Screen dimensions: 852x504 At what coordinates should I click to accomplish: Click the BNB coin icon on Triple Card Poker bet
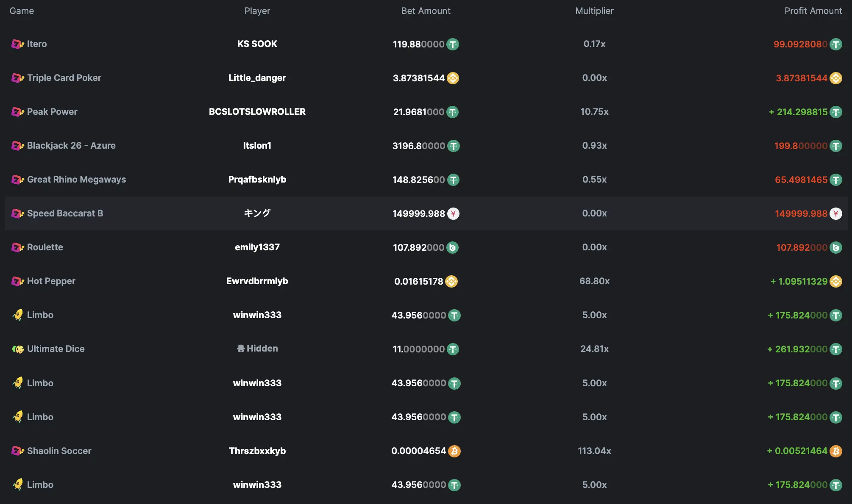coord(453,78)
